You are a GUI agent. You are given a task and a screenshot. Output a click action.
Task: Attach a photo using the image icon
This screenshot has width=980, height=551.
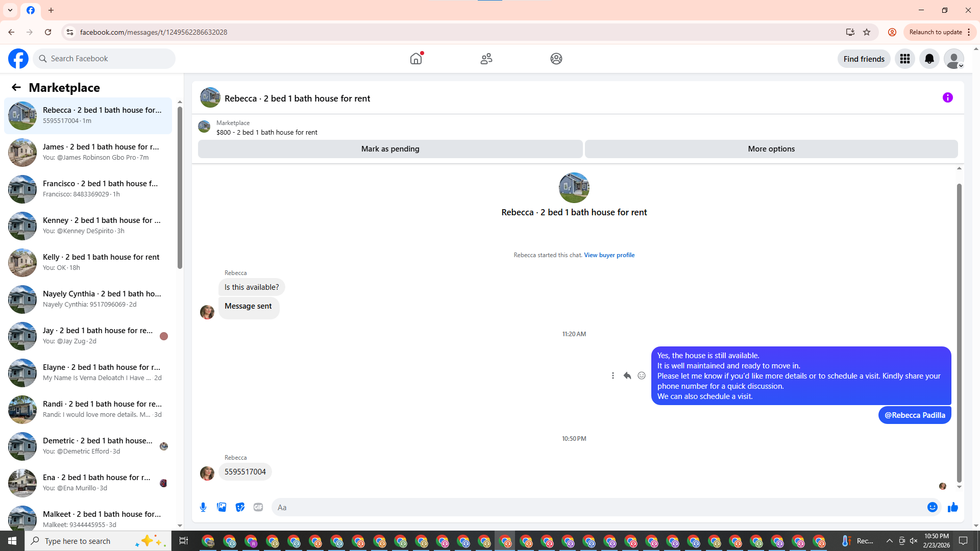pyautogui.click(x=222, y=507)
